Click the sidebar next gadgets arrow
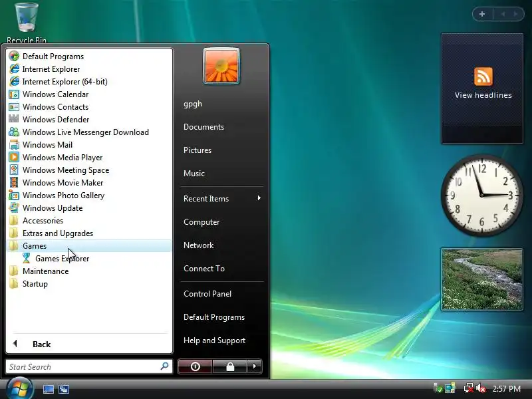532x399 pixels. coord(516,14)
